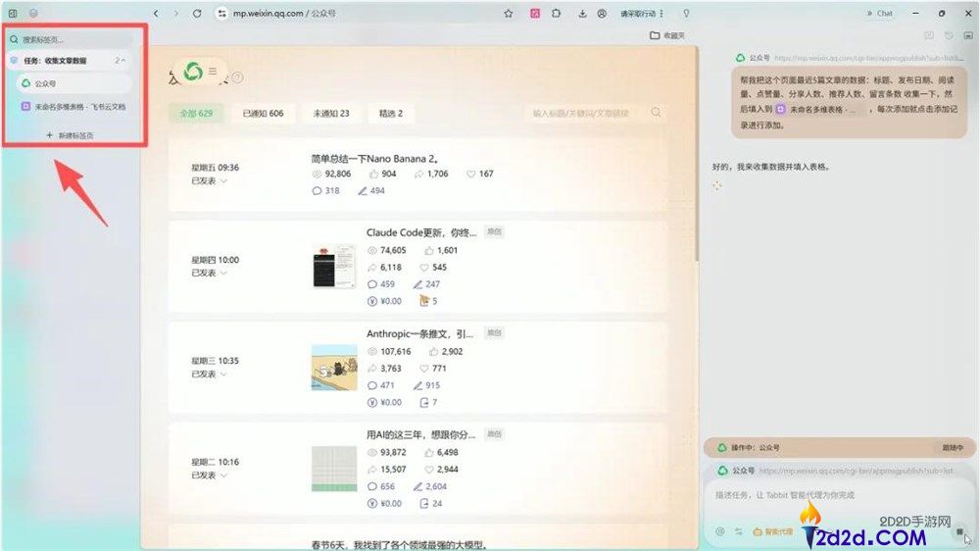Image resolution: width=980 pixels, height=551 pixels.
Task: Open article 春节6天，我找到了各个领域最强的大模型
Action: click(x=399, y=545)
